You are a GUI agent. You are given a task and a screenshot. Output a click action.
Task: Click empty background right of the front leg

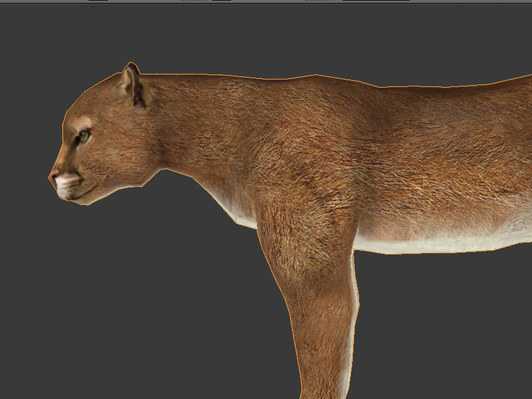click(x=433, y=325)
